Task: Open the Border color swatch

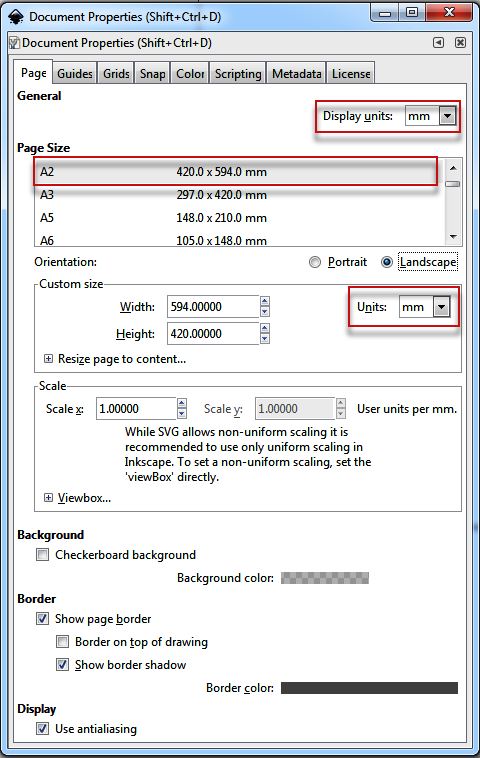Action: (x=369, y=687)
